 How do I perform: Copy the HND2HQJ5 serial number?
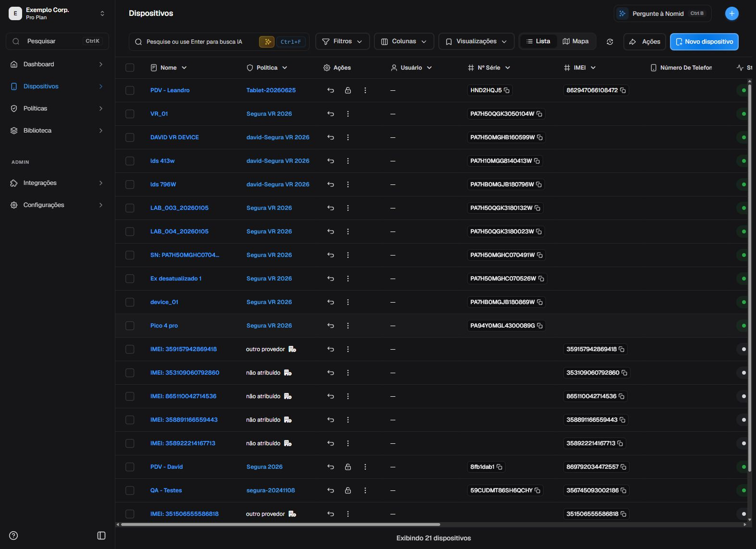(507, 90)
